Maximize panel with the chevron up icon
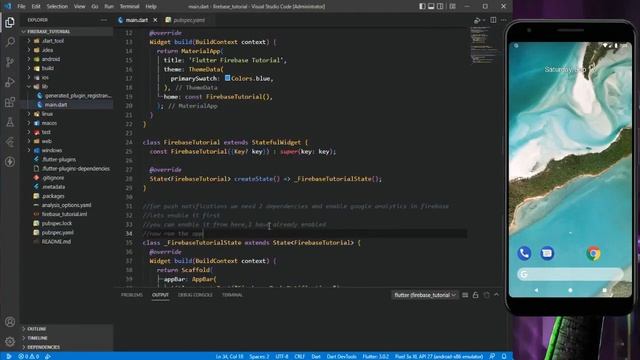 (x=496, y=294)
